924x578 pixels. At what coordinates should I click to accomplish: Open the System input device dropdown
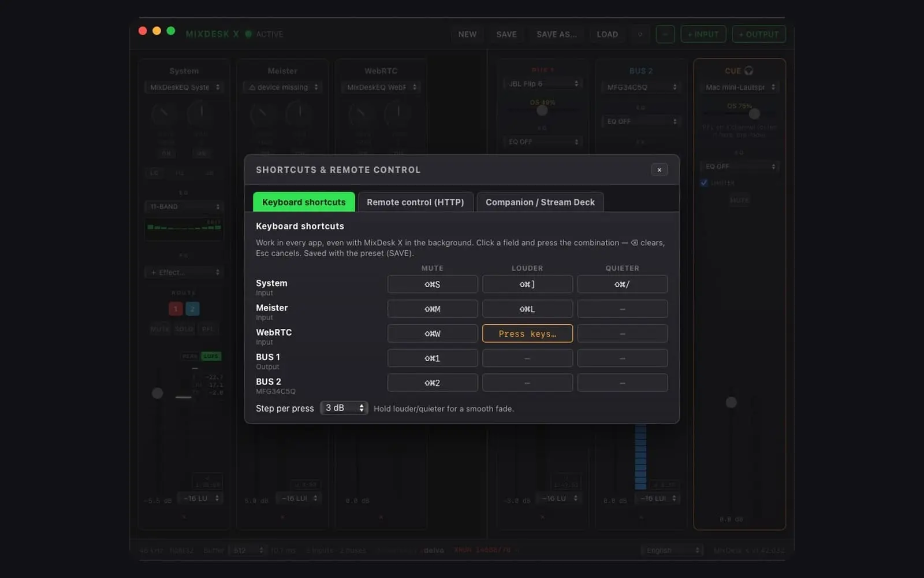point(184,87)
